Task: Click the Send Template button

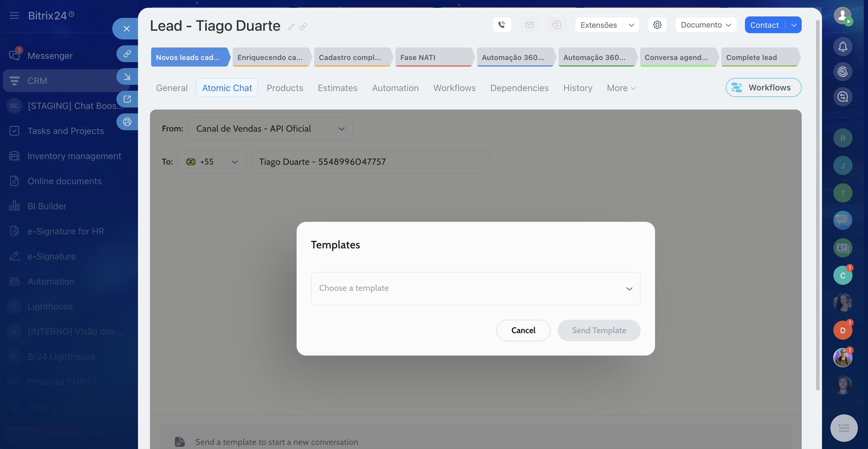Action: pyautogui.click(x=599, y=330)
